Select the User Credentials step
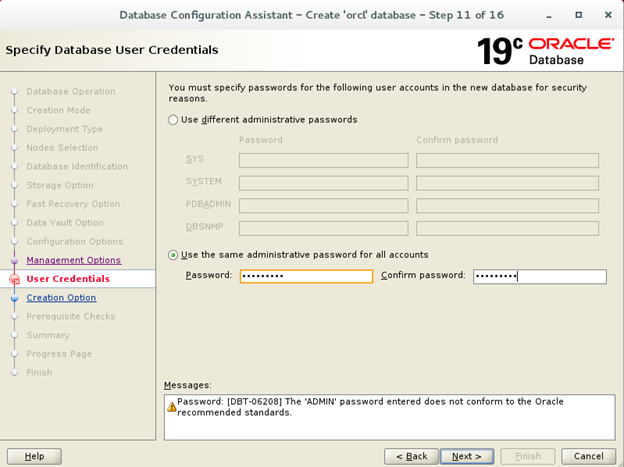The width and height of the screenshot is (624, 467). point(68,279)
